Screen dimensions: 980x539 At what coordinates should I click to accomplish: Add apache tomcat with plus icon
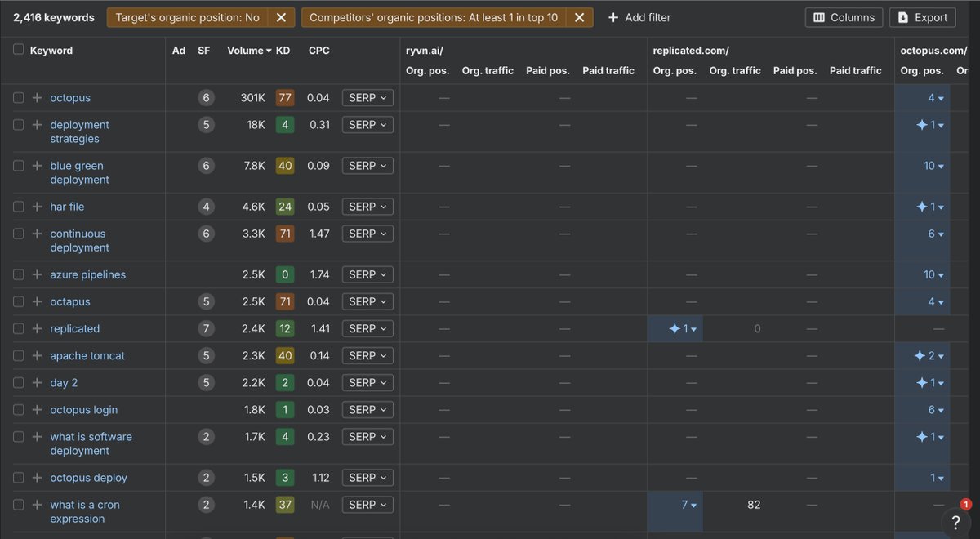click(x=37, y=355)
